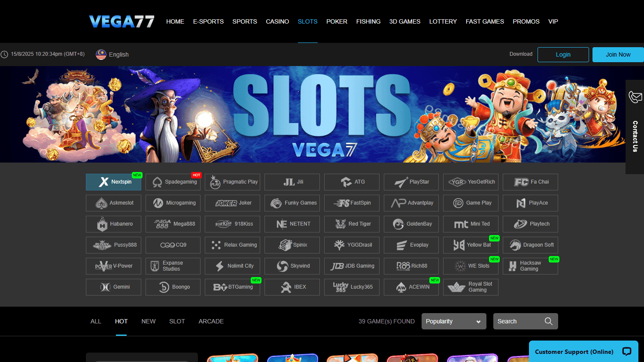Viewport: 644px width, 362px height.
Task: Open the PROMOS menu item
Action: pos(526,21)
